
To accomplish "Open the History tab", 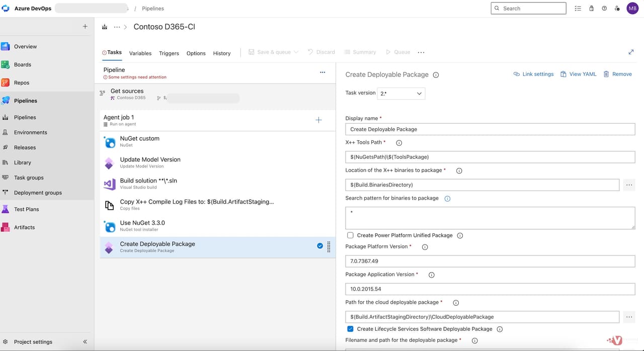I will pos(222,53).
